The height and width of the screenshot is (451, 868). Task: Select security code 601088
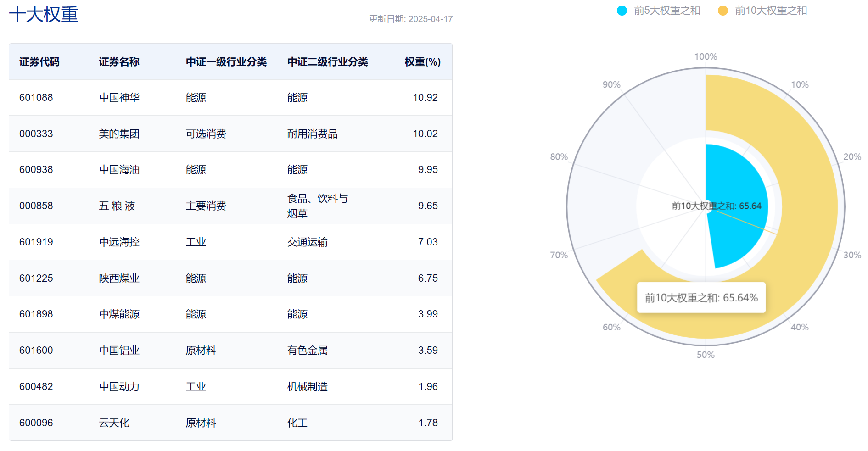36,98
